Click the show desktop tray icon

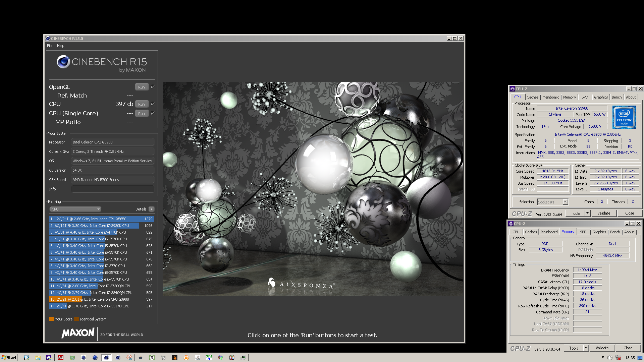click(640, 358)
